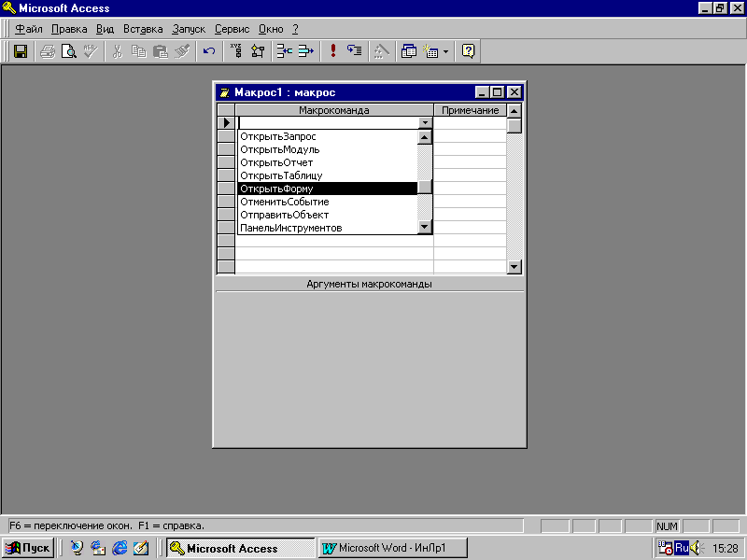Delete rows using the toolbar icon

click(x=306, y=51)
